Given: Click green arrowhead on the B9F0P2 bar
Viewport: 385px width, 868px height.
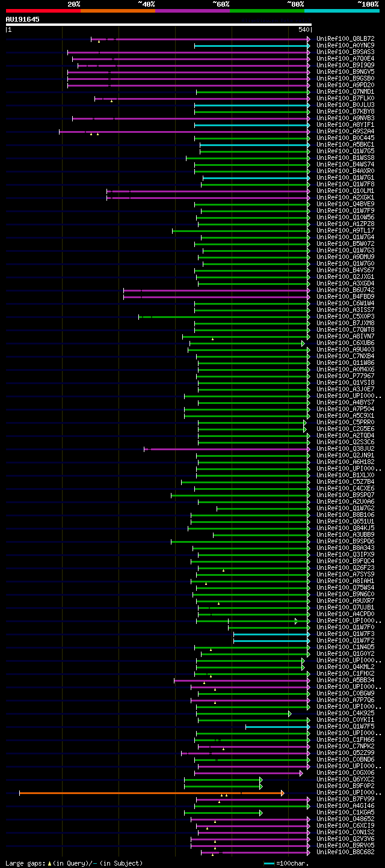Looking at the screenshot, I should click(261, 786).
